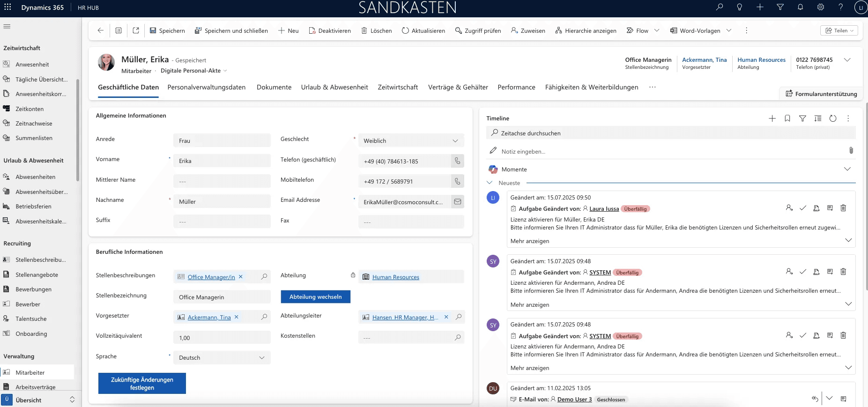Expand the Word-Vorlagen chevron
The height and width of the screenshot is (407, 868).
click(729, 30)
